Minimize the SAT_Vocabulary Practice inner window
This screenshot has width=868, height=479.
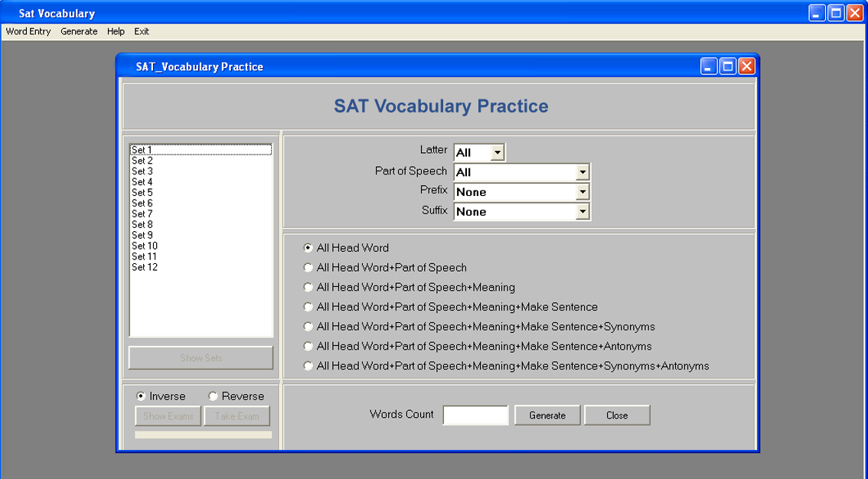(710, 67)
